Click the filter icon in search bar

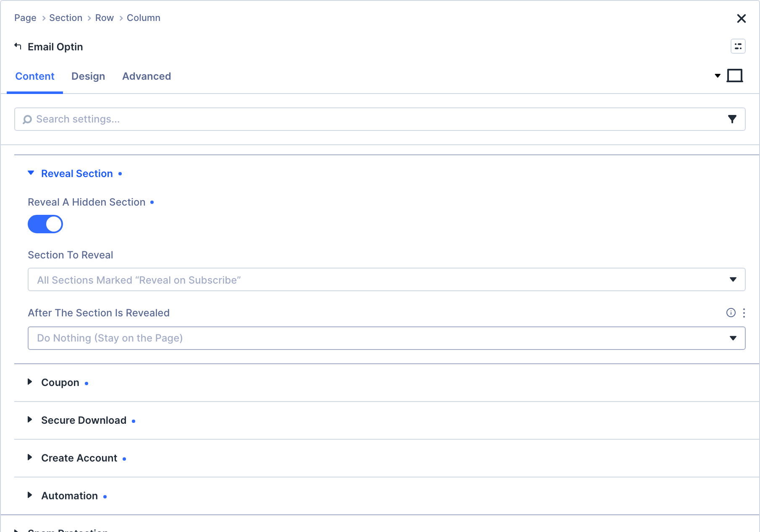coord(732,119)
